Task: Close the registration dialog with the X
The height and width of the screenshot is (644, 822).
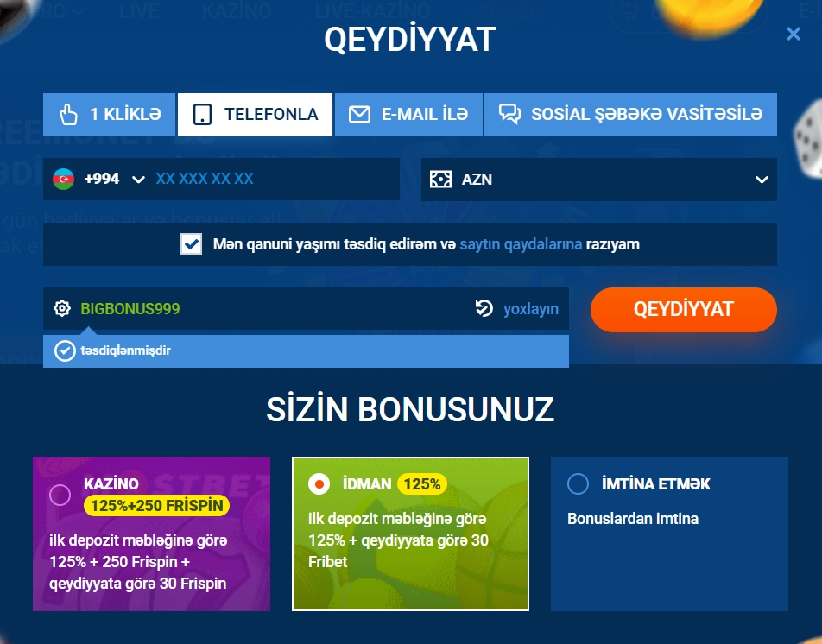Action: tap(794, 34)
